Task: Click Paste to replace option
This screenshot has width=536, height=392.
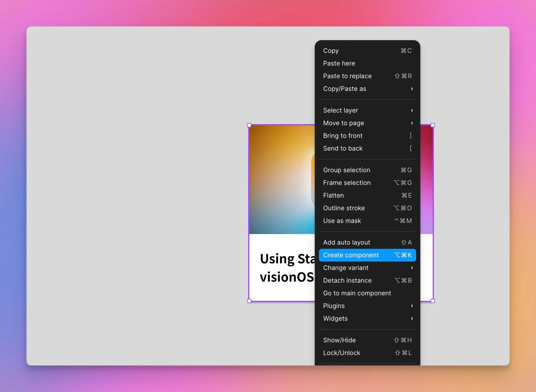Action: pyautogui.click(x=347, y=76)
